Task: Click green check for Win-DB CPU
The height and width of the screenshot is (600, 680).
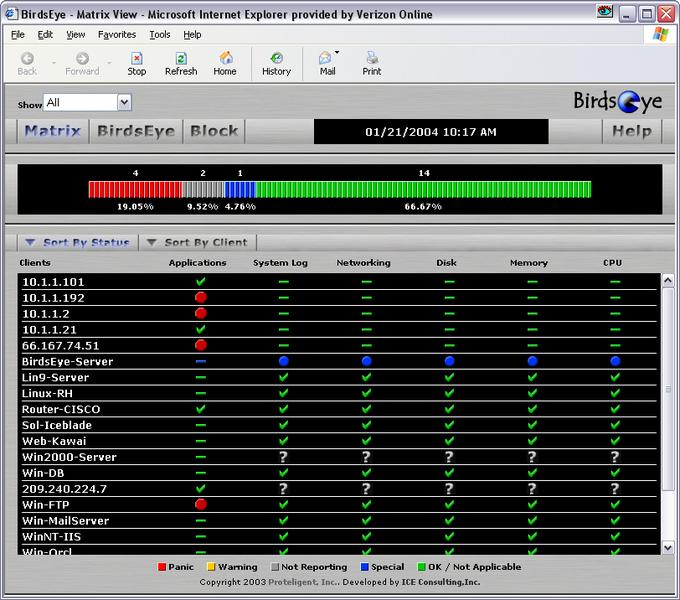Action: (615, 473)
